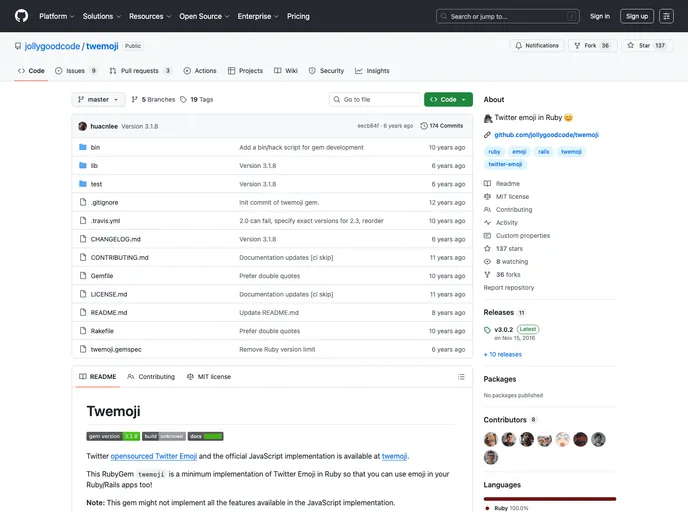The width and height of the screenshot is (688, 512).
Task: Switch to the Issues tab
Action: [x=76, y=71]
